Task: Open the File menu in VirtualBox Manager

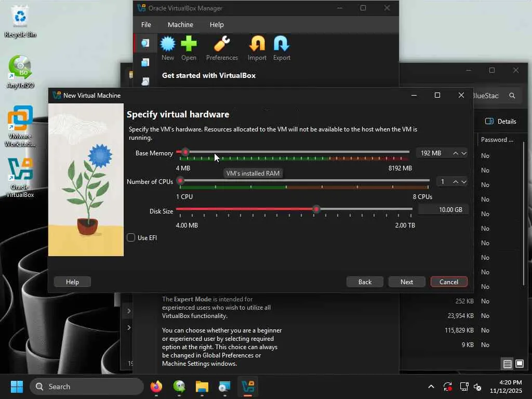Action: (x=146, y=25)
